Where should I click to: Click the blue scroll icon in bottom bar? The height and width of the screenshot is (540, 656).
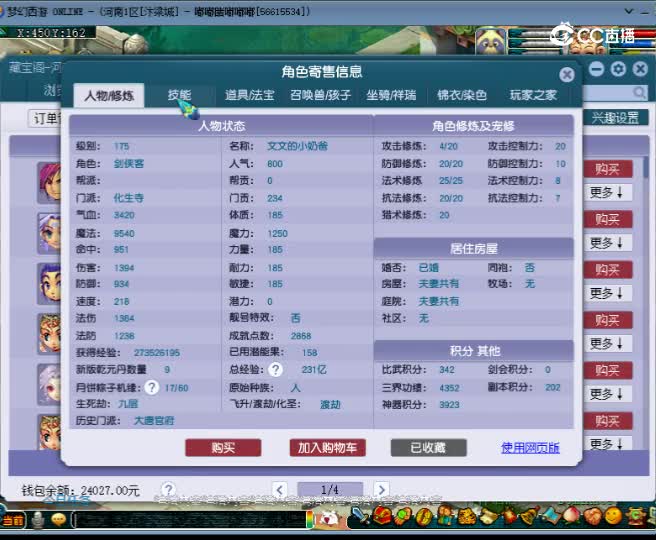click(x=552, y=515)
